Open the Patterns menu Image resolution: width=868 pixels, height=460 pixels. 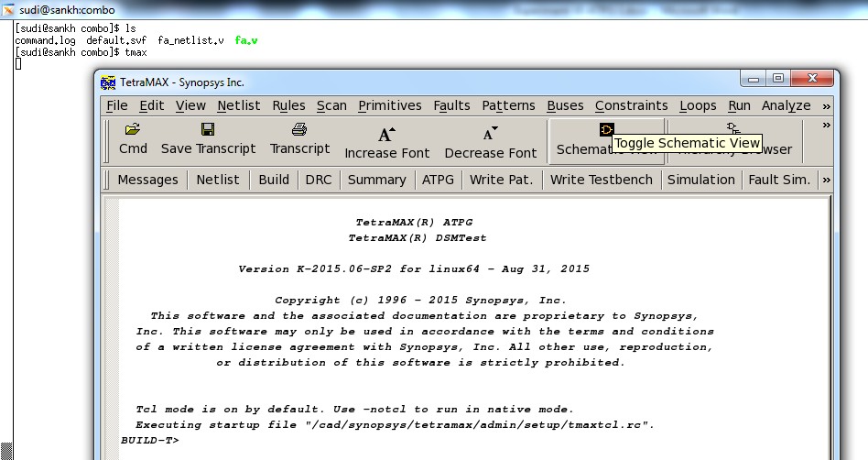tap(508, 105)
